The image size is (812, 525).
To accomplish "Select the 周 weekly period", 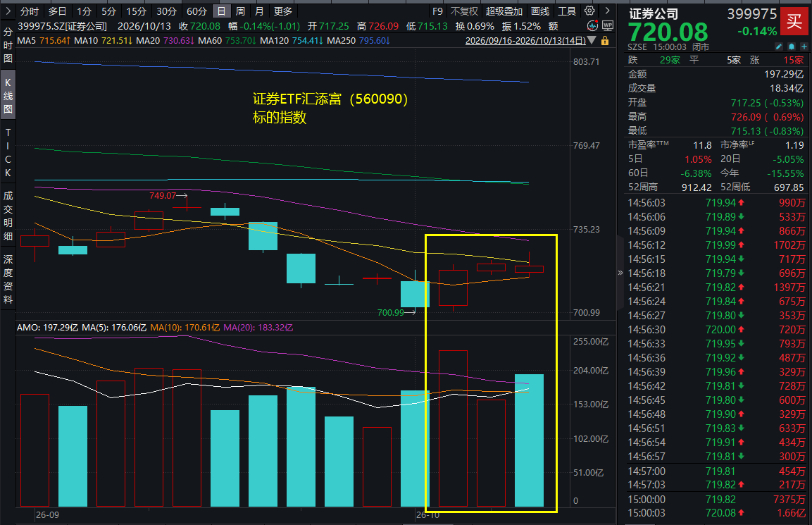I will (x=240, y=11).
